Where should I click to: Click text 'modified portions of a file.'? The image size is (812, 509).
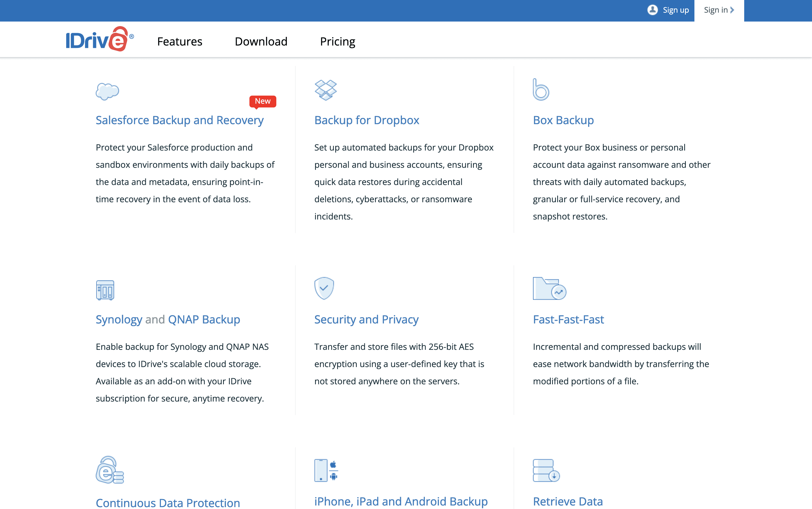pos(585,381)
